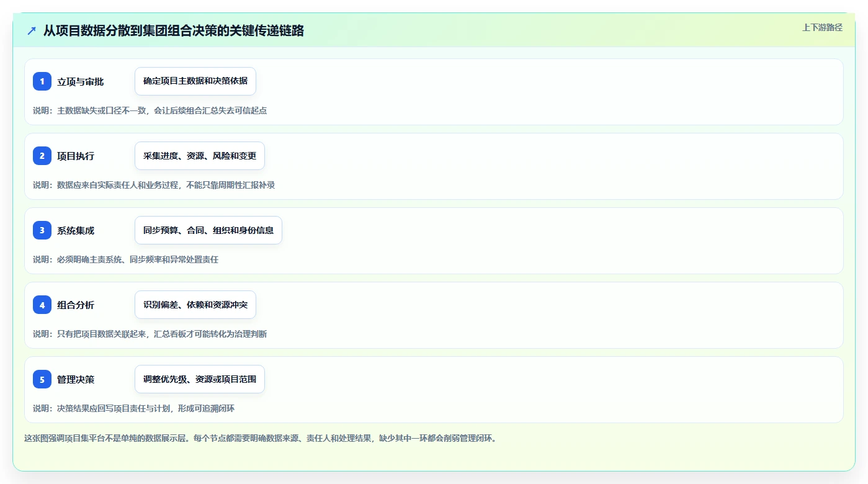Click the arrow icon beside the title
Viewport: 868px width, 484px height.
click(32, 30)
